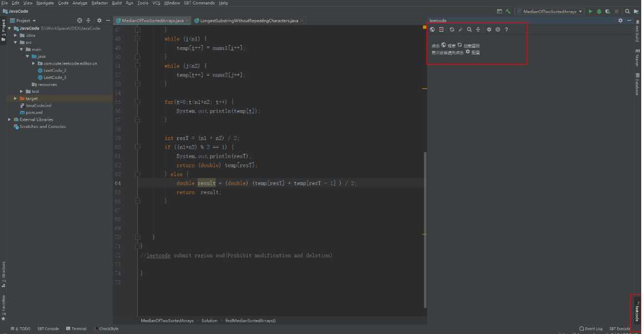Select JavaCode.iml in project tree

(x=36, y=106)
